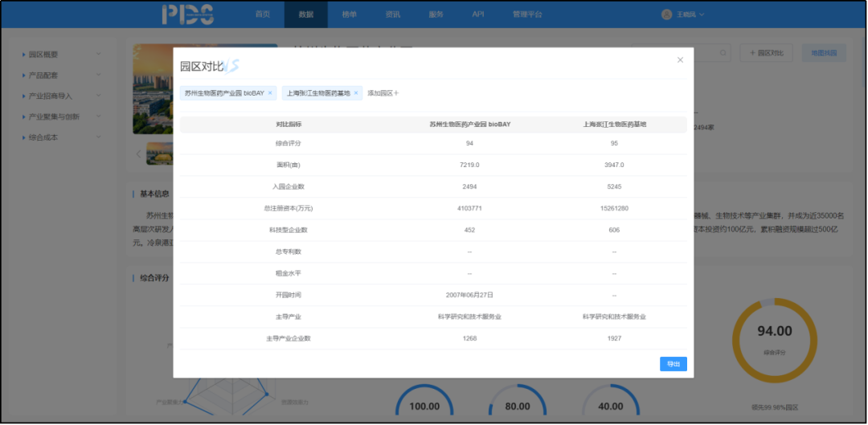Click the background 综合评分 section heading
The width and height of the screenshot is (868, 425).
[x=154, y=278]
